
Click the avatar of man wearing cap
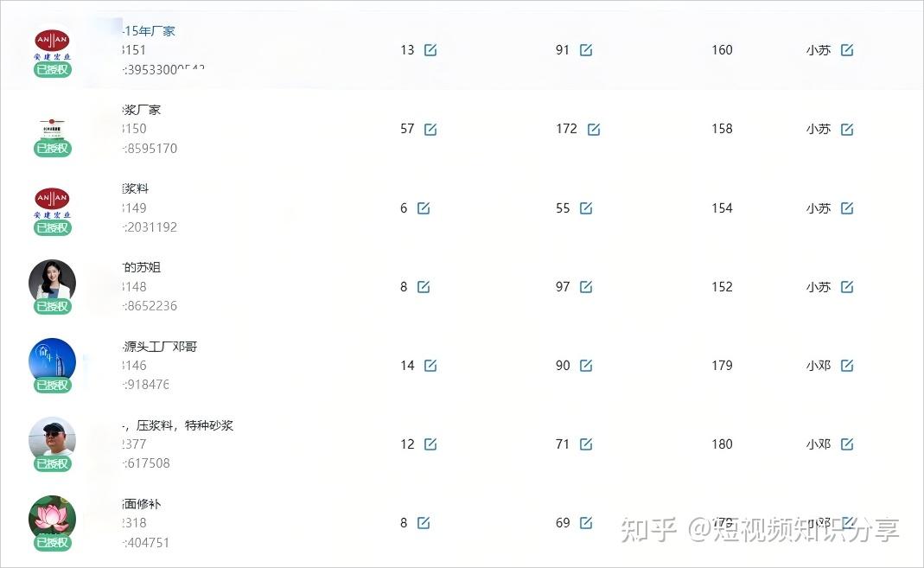pos(52,437)
